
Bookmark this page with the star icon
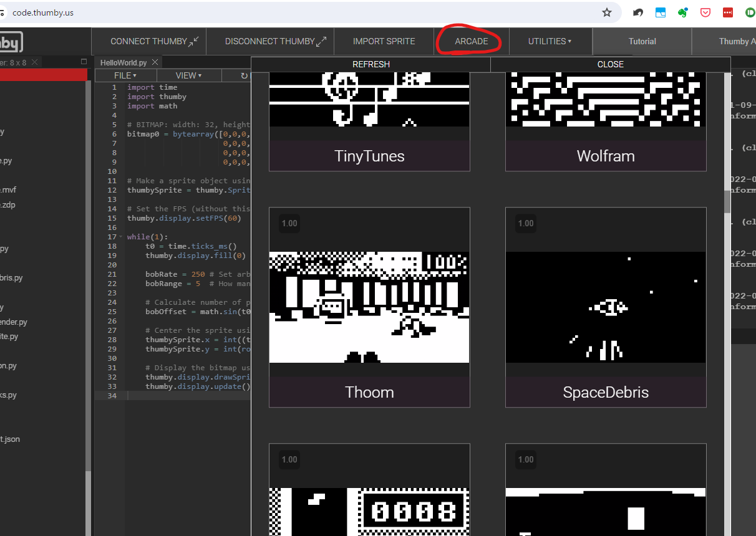(607, 12)
